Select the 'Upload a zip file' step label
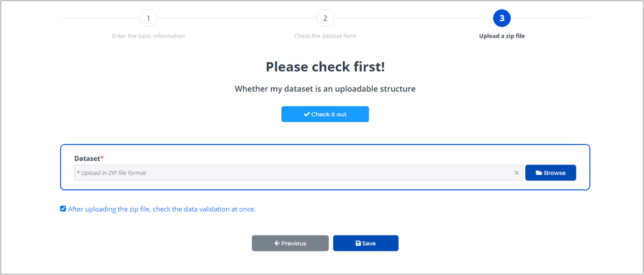The height and width of the screenshot is (275, 644). tap(502, 36)
